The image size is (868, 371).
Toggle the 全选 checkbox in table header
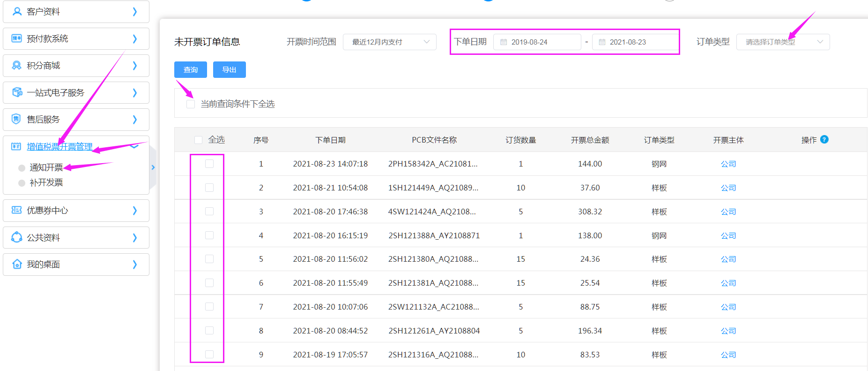pyautogui.click(x=198, y=140)
